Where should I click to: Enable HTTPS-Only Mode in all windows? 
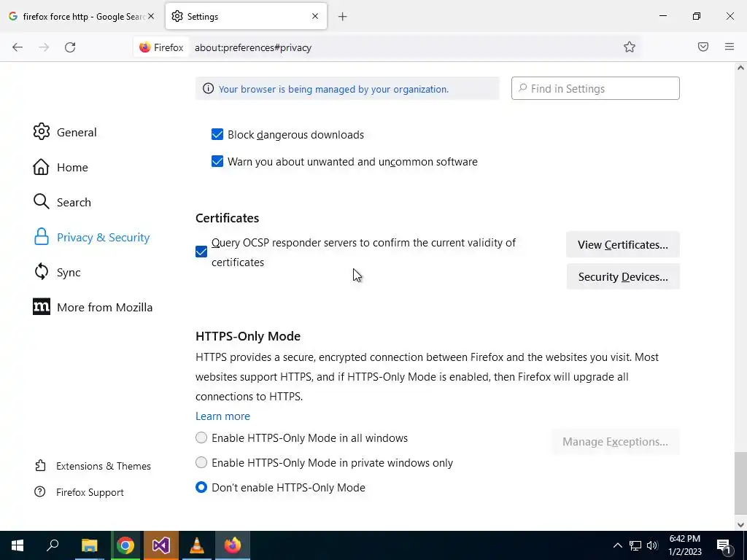point(201,437)
